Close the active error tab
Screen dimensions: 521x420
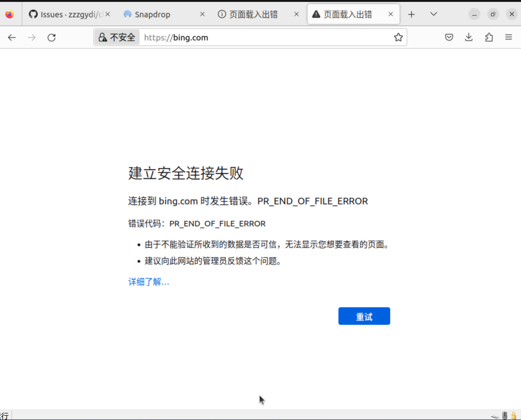point(390,14)
